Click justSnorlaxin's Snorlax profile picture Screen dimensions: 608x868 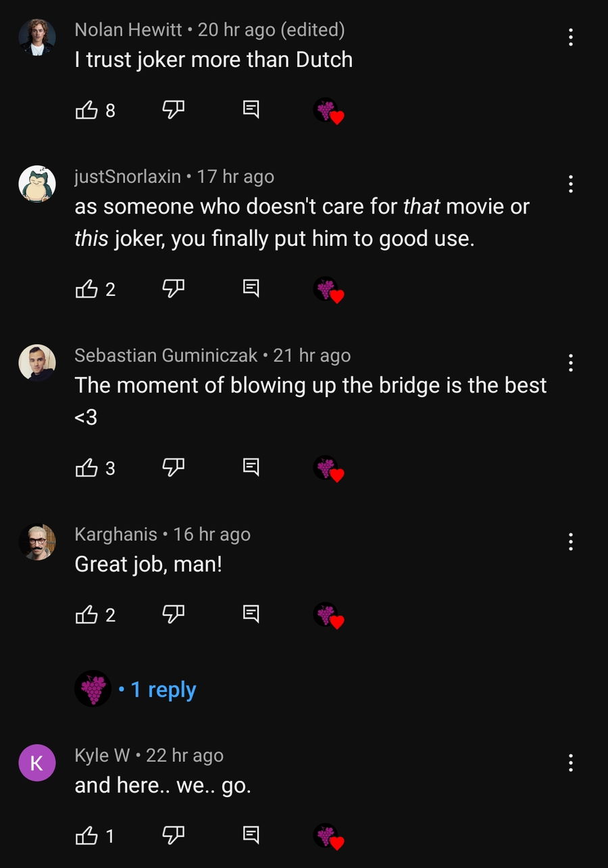37,184
